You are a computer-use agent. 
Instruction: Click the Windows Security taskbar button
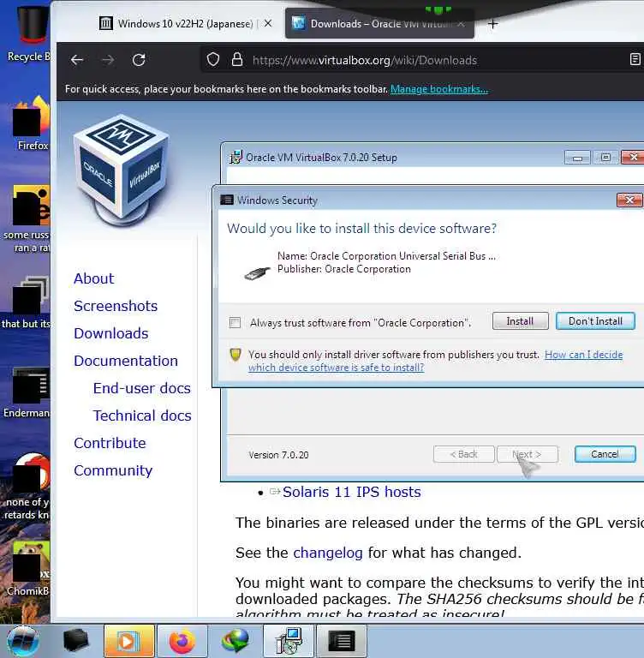342,641
